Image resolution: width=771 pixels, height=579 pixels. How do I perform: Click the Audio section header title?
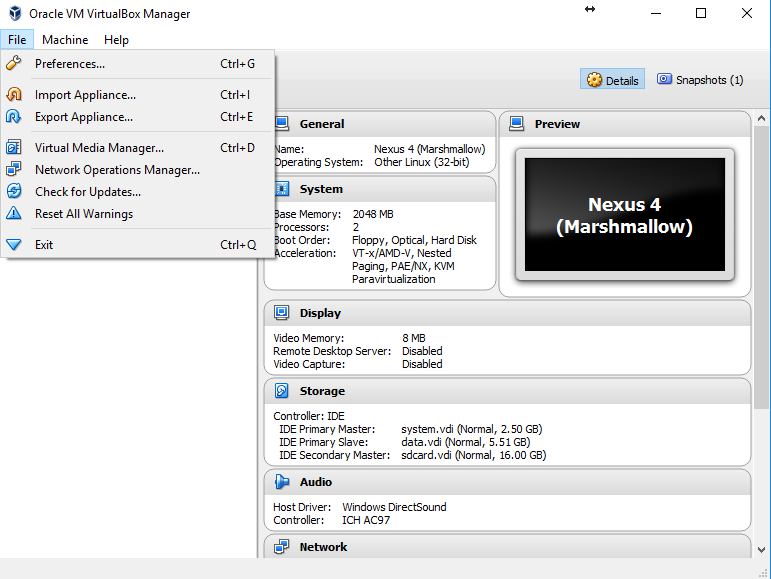(x=316, y=482)
